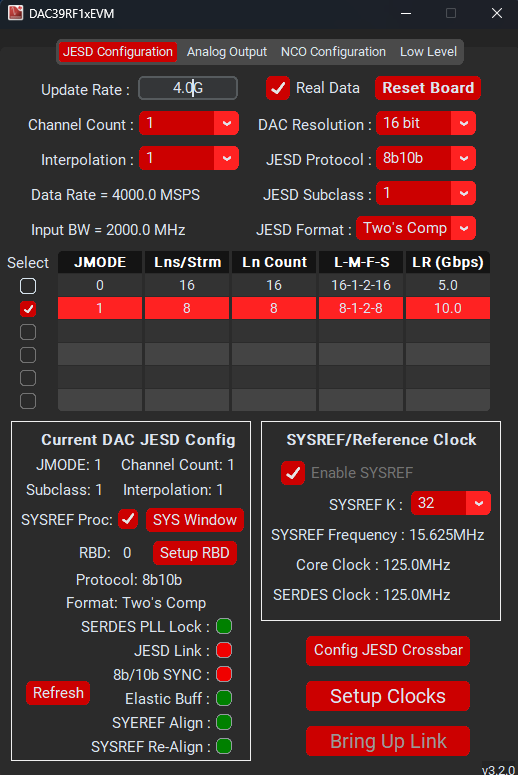Expand the JESD Protocol 8b10b dropdown
The image size is (518, 775).
point(426,158)
